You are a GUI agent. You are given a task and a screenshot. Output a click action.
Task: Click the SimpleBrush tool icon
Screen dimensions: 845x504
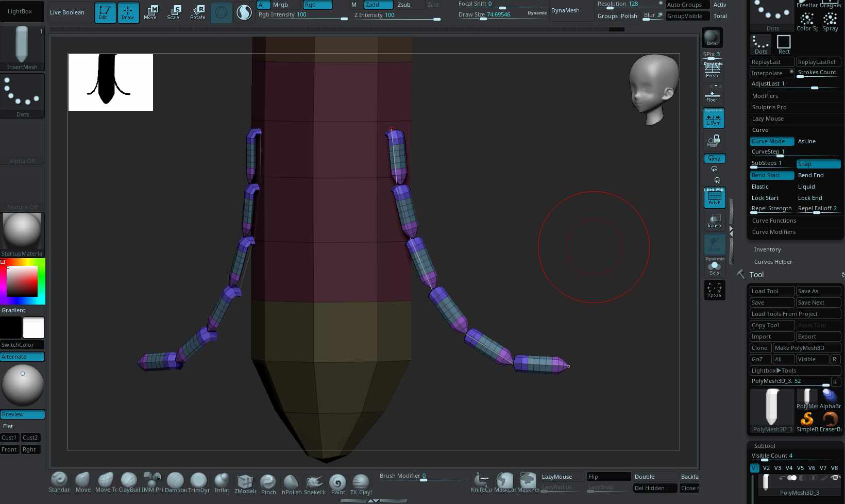[x=807, y=422]
